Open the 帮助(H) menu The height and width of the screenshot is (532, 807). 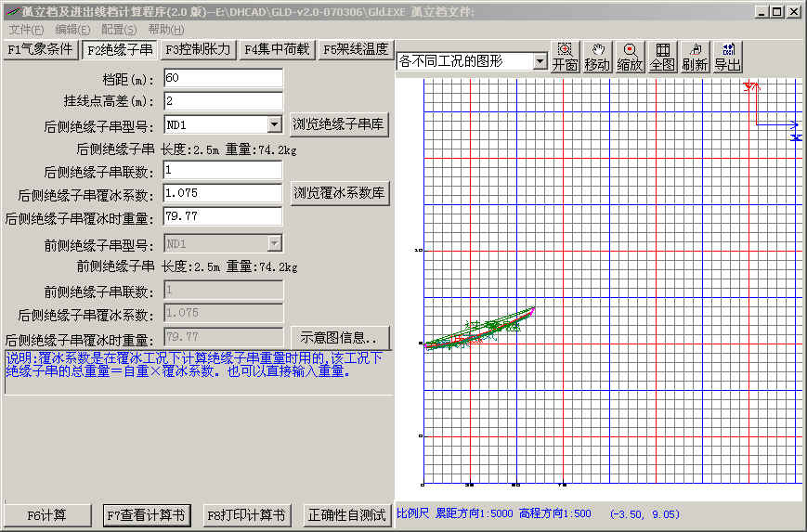point(166,30)
